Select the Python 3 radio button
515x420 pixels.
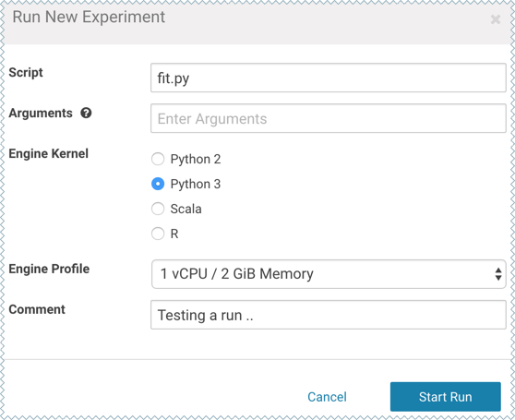[158, 184]
